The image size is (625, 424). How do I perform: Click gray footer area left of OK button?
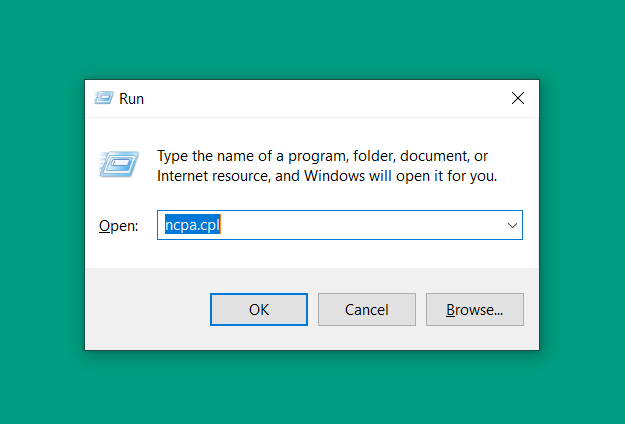click(x=147, y=310)
